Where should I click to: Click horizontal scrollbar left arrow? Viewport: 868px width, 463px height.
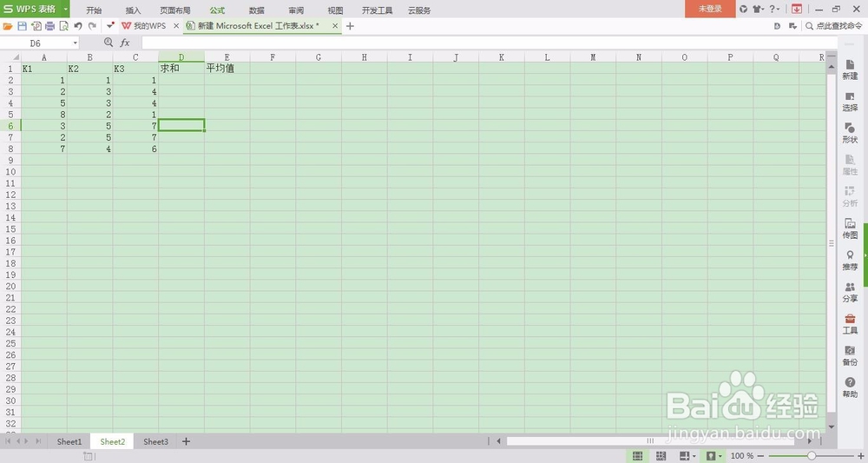(x=498, y=440)
